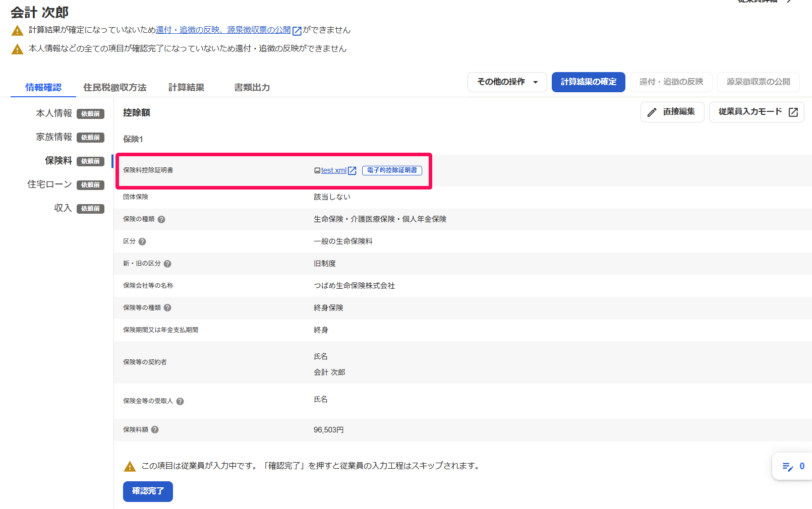Open the notes panel icon showing 0

792,466
